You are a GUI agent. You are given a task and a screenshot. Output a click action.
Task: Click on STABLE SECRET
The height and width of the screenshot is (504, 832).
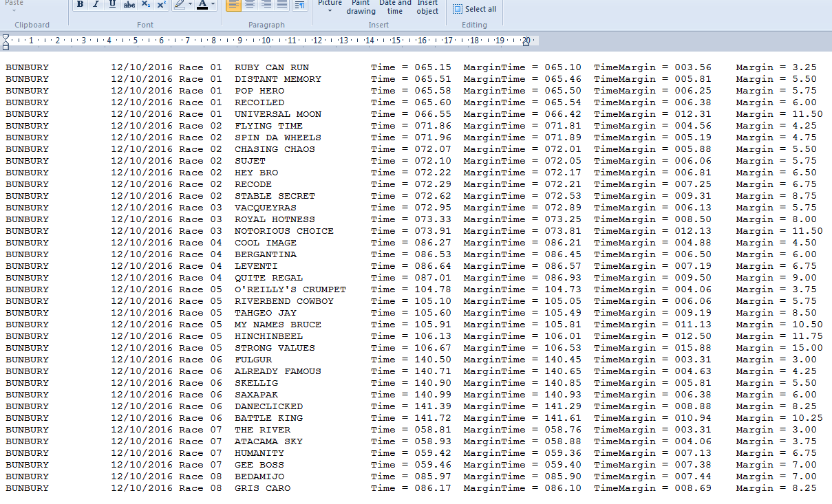pyautogui.click(x=275, y=196)
